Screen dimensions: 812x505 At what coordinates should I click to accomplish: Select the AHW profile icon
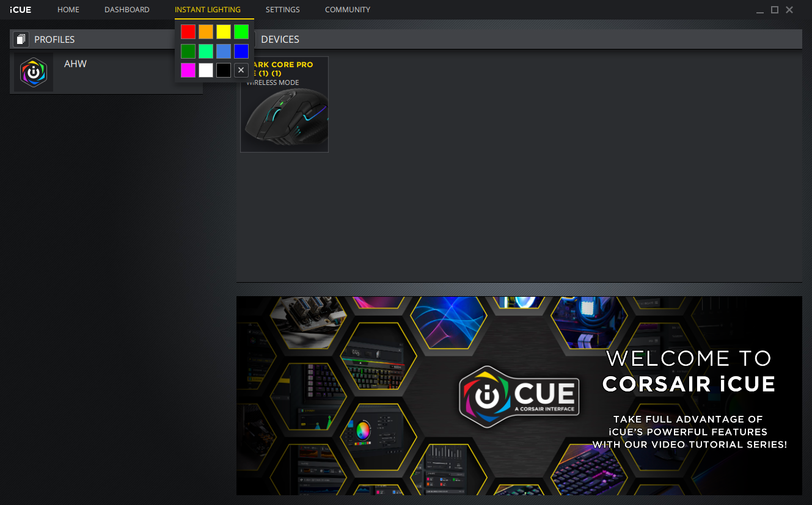click(x=34, y=72)
